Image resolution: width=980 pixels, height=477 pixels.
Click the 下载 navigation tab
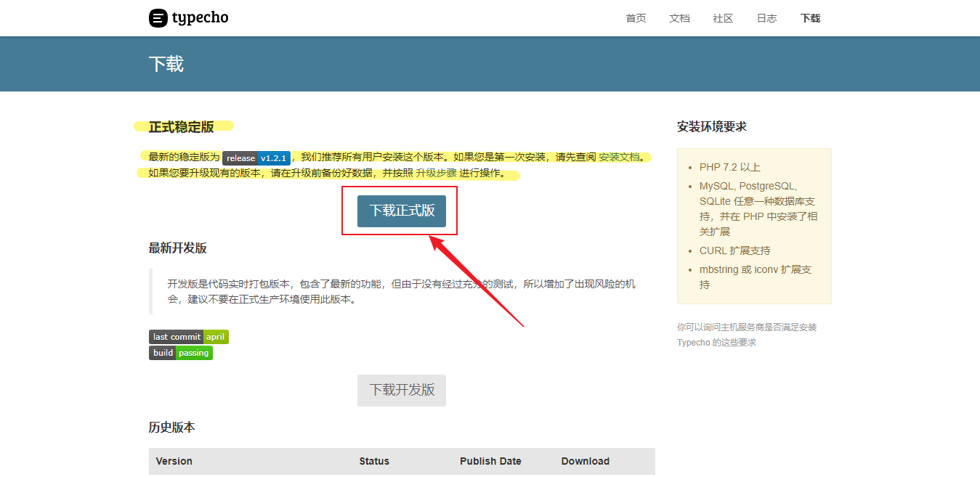[810, 18]
